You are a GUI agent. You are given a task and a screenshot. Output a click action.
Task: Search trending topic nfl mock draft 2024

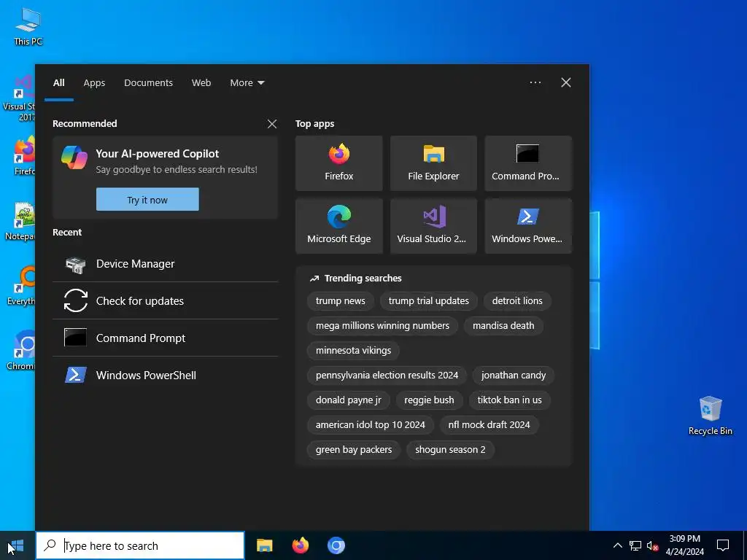point(489,425)
